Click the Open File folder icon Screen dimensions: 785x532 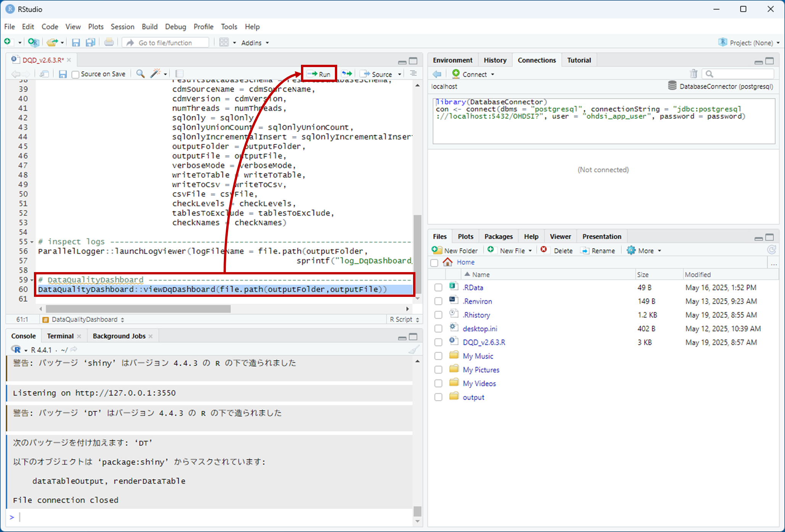click(52, 42)
